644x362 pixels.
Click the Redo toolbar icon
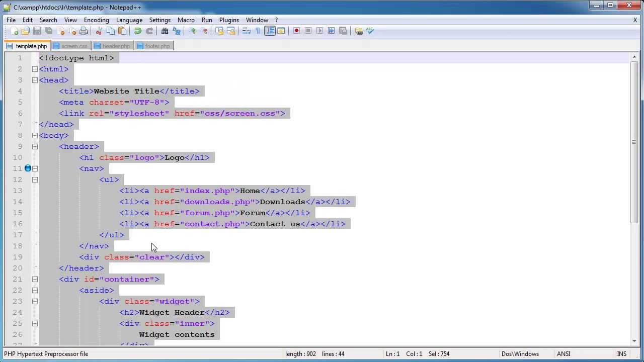pyautogui.click(x=149, y=31)
